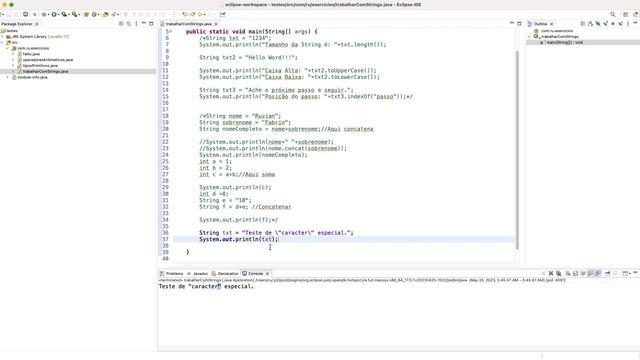Click the Open Type toolbar icon
The width and height of the screenshot is (640, 360).
pos(106,14)
